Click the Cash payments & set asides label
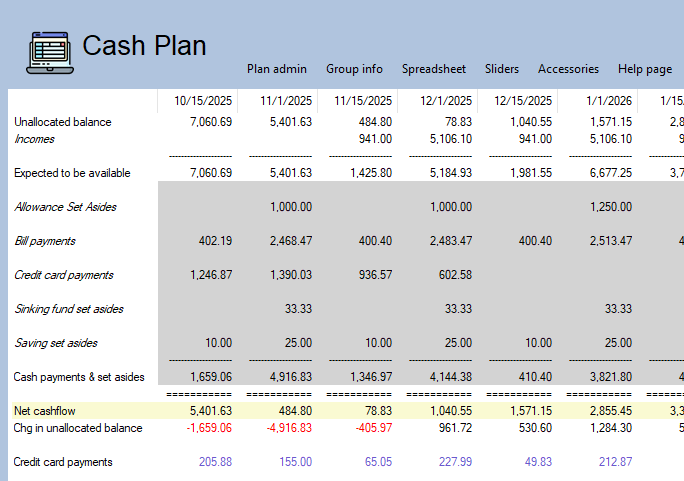Screen dimensions: 684x481 pyautogui.click(x=79, y=377)
